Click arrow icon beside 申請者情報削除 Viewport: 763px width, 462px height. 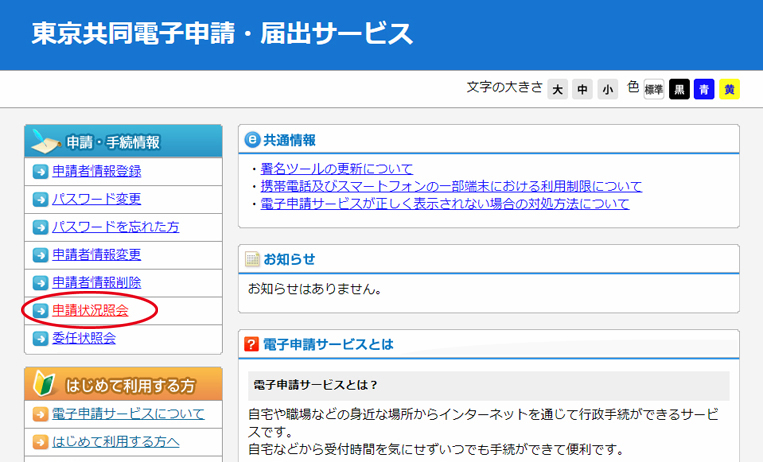pyautogui.click(x=40, y=283)
